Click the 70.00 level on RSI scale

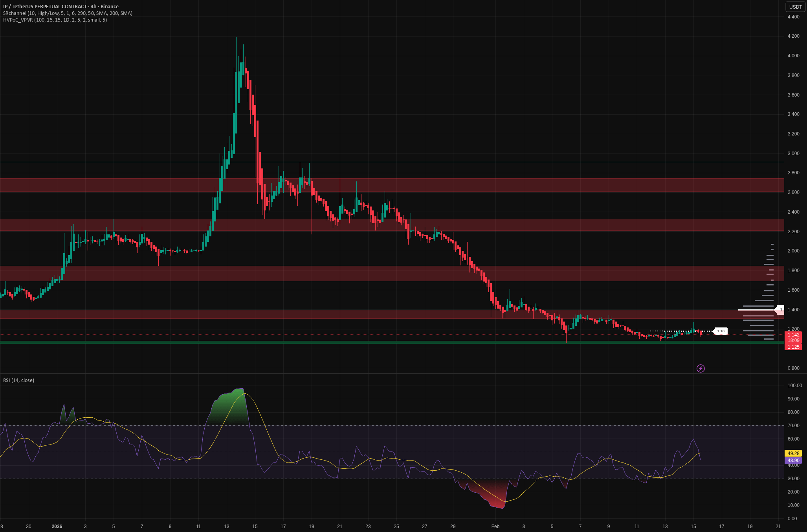pos(793,426)
